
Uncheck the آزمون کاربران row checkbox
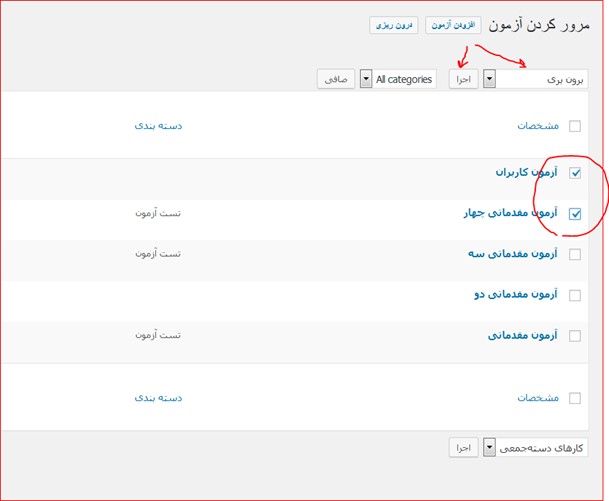click(574, 173)
